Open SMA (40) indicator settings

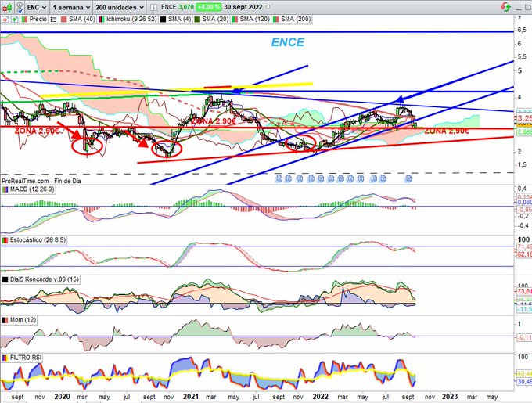point(78,20)
